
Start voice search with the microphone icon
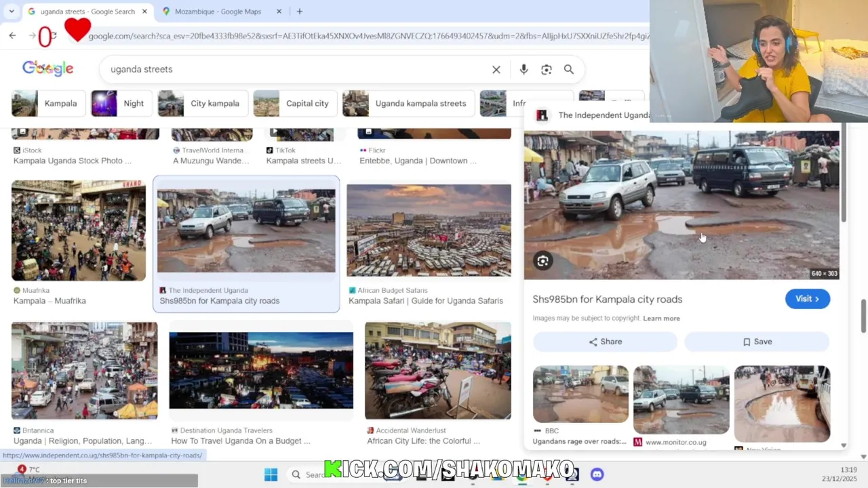pyautogui.click(x=524, y=70)
